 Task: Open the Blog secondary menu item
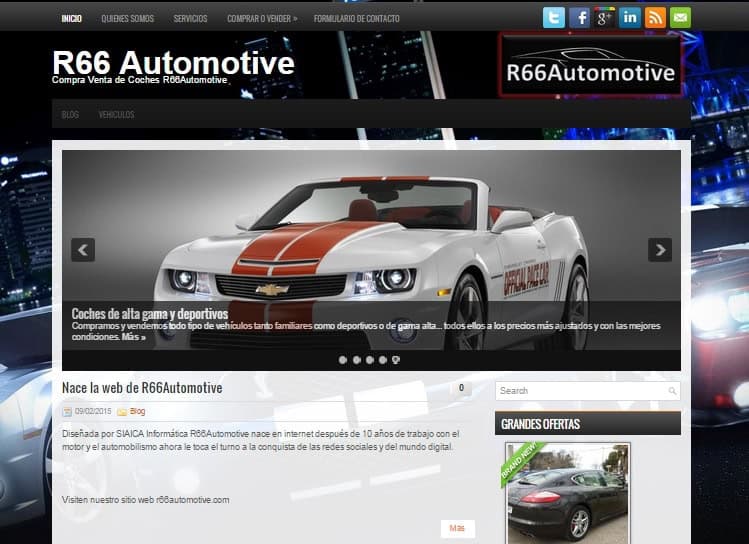pos(70,115)
